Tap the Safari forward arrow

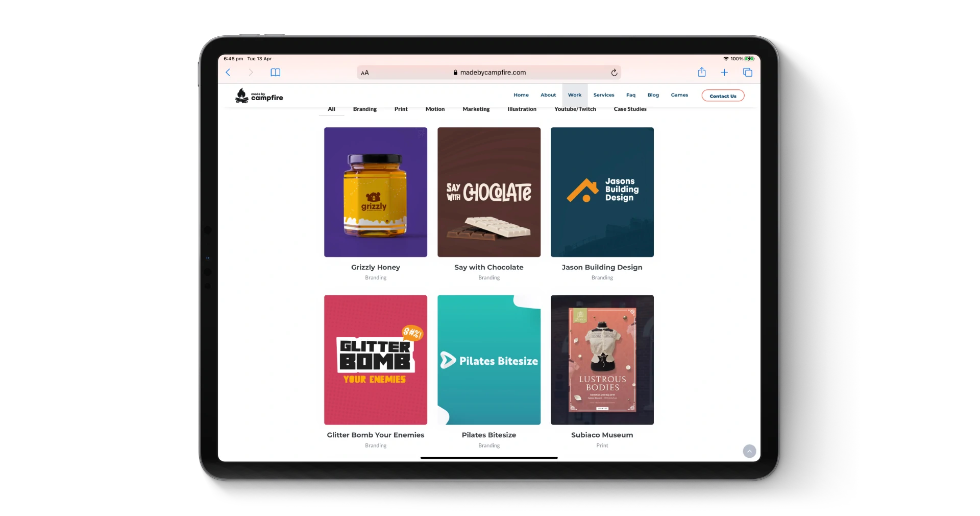pyautogui.click(x=251, y=73)
